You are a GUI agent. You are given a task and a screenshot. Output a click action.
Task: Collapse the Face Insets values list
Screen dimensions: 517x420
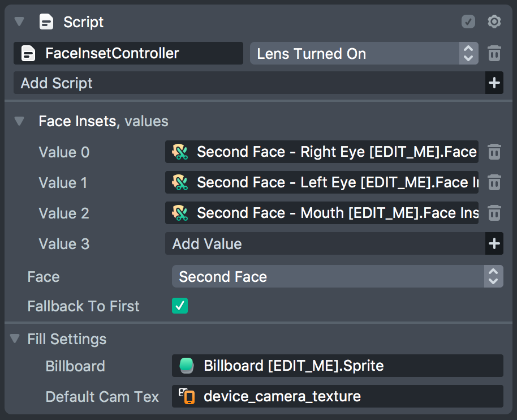(20, 121)
